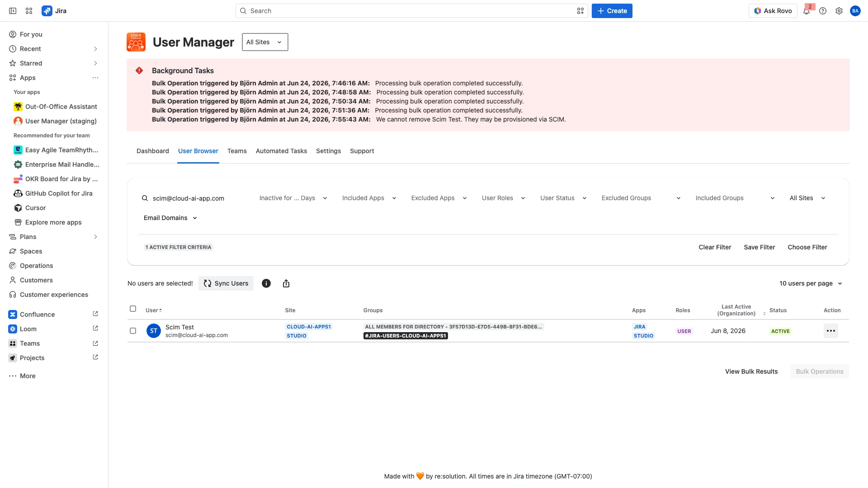Open For you in the sidebar
868x488 pixels.
click(x=53, y=34)
